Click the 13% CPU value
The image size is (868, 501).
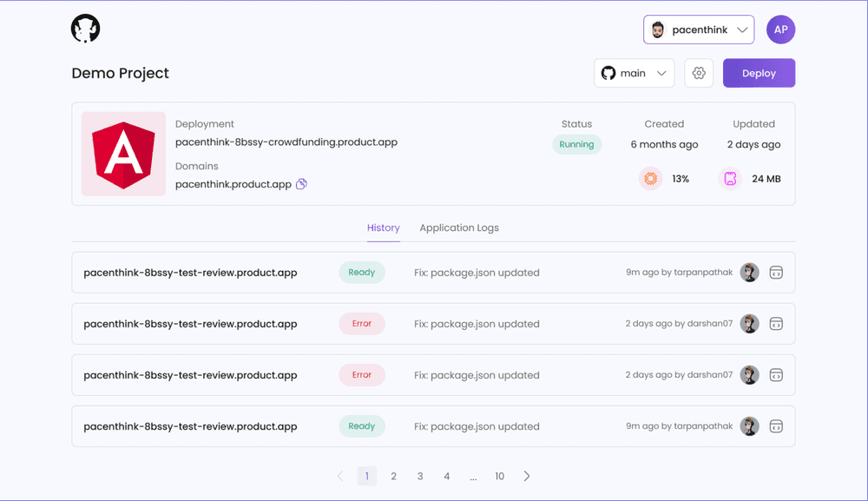(x=681, y=179)
